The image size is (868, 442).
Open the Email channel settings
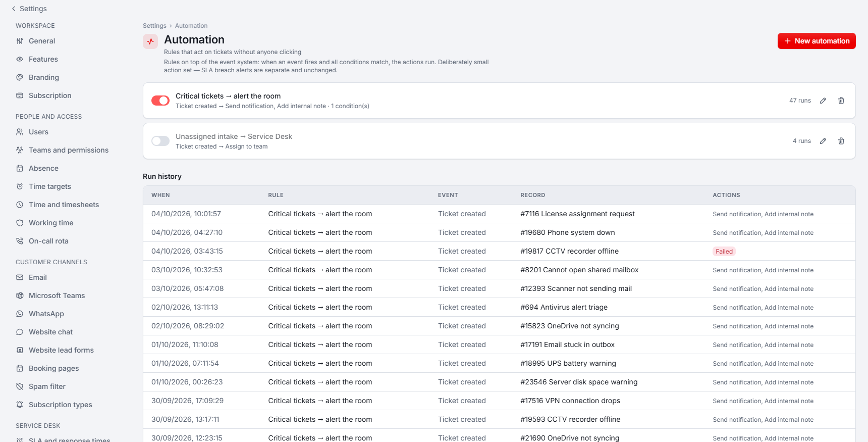pyautogui.click(x=38, y=277)
